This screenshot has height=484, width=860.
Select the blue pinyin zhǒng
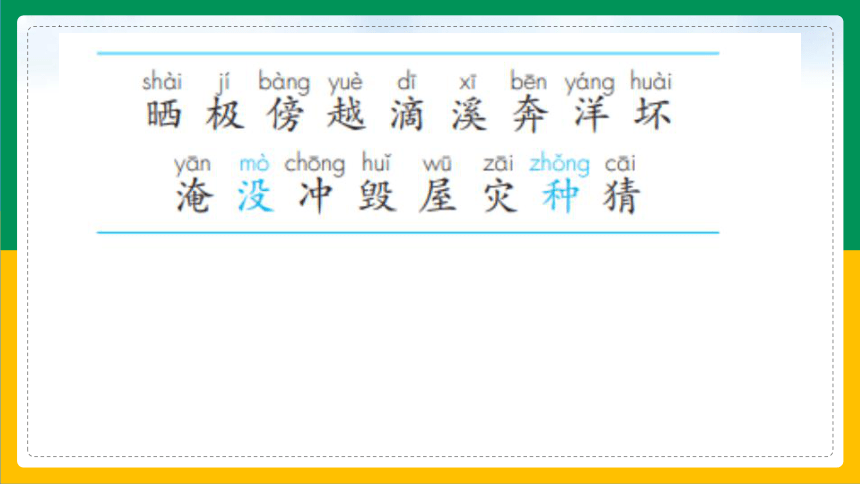(x=559, y=164)
